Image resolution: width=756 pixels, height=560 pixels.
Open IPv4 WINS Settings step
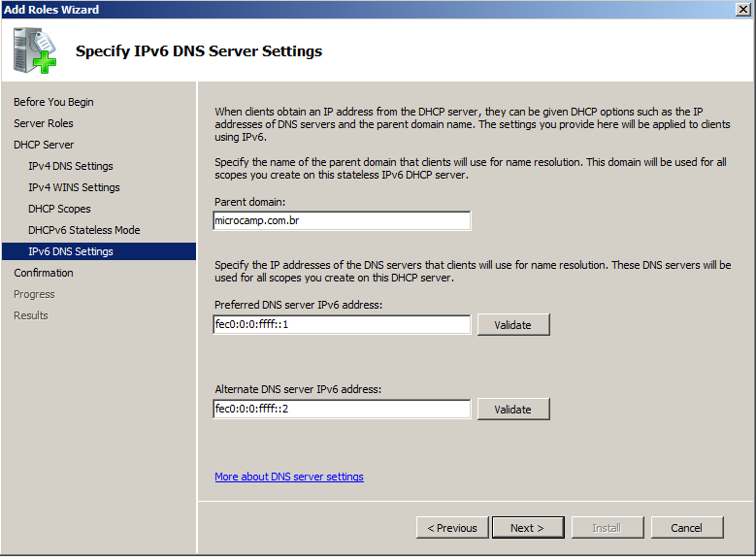coord(74,187)
